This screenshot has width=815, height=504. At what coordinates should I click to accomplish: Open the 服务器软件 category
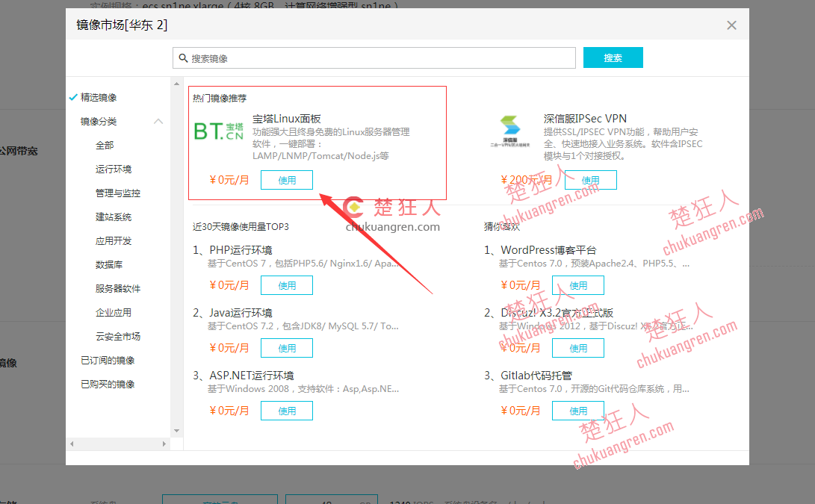pos(118,288)
